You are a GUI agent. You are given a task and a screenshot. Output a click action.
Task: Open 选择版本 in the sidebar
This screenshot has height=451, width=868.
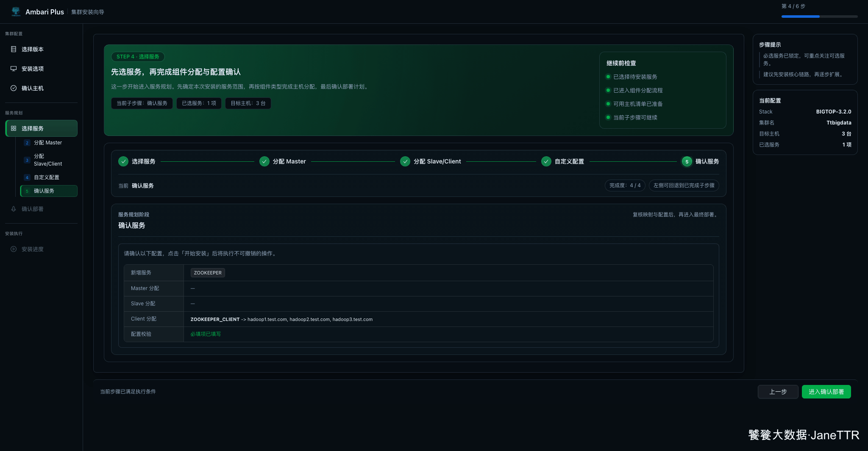41,49
